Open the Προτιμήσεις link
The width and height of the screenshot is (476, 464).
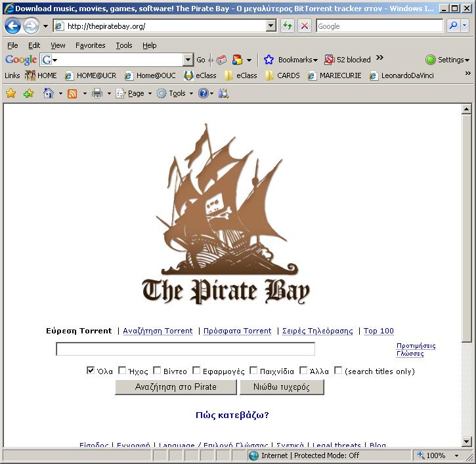[416, 346]
